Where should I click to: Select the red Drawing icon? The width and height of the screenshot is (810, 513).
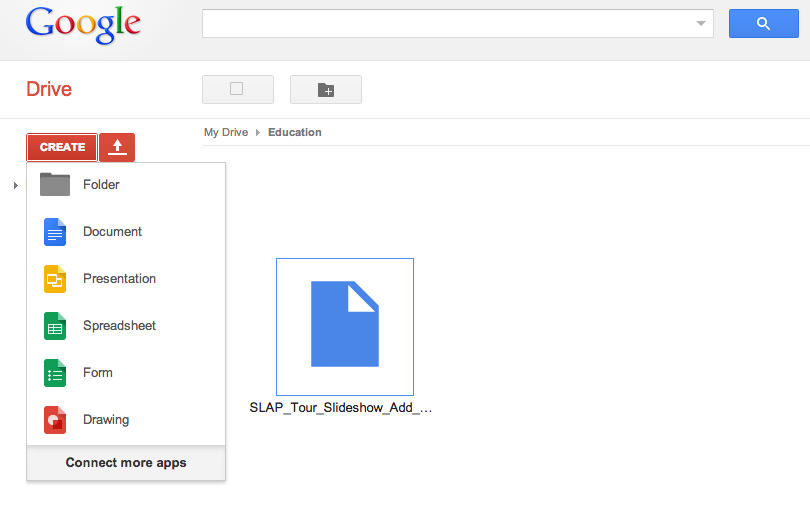55,420
